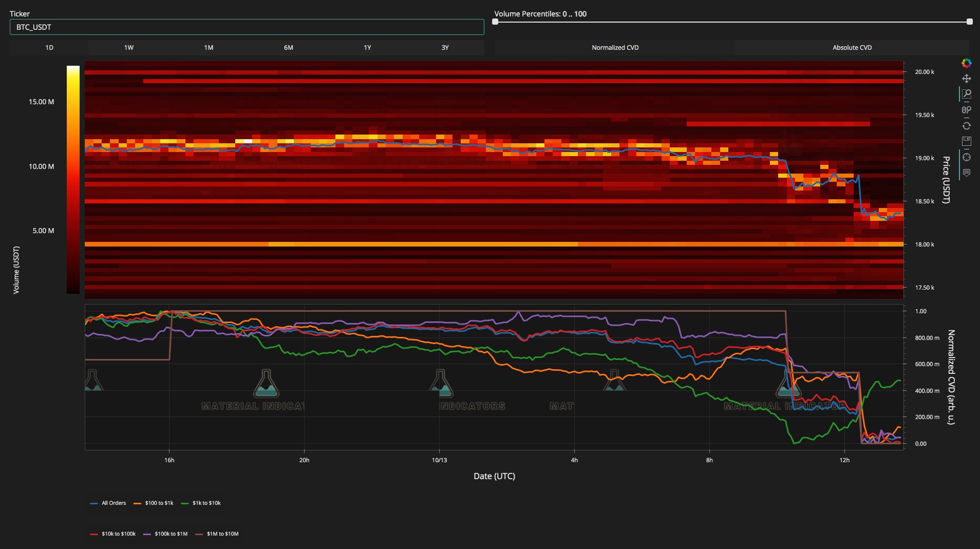
Task: Save chart with floppy disk icon
Action: coord(966,141)
